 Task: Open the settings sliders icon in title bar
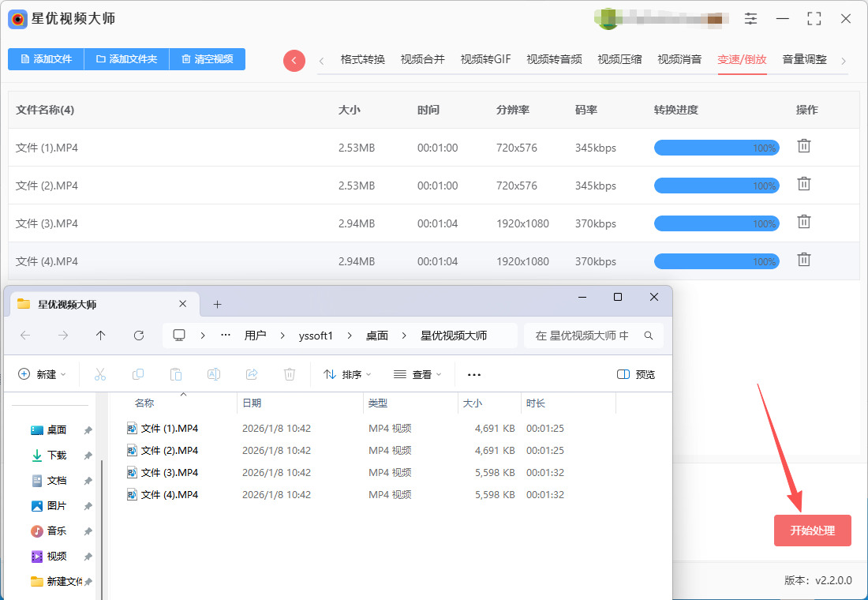point(750,19)
